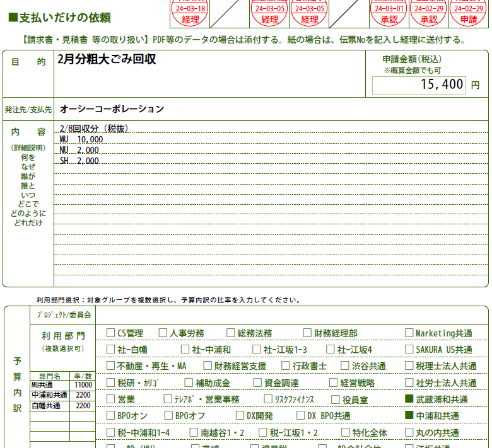Click the 24-03-01 承認 stamp
The height and width of the screenshot is (448, 492).
pyautogui.click(x=388, y=13)
